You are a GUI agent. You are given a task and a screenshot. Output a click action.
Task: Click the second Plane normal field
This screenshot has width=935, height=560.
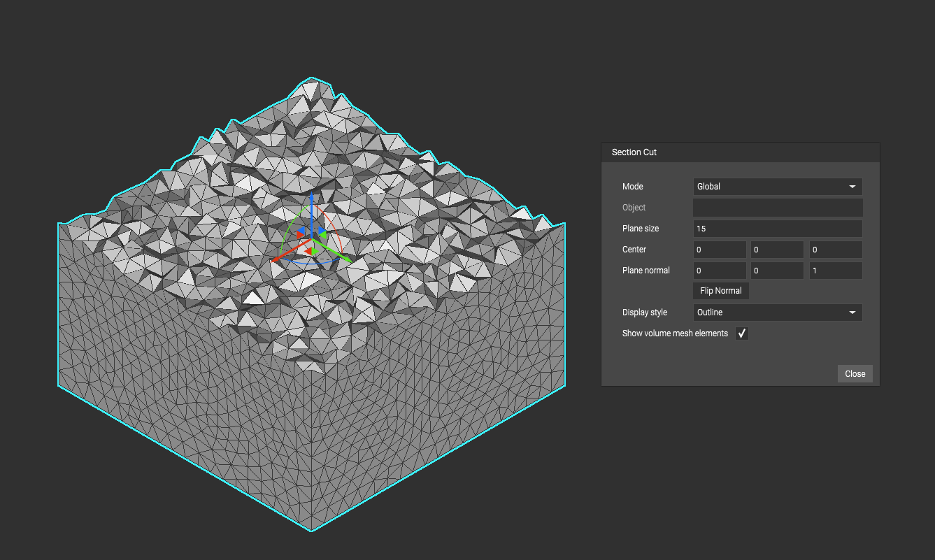[x=778, y=271]
